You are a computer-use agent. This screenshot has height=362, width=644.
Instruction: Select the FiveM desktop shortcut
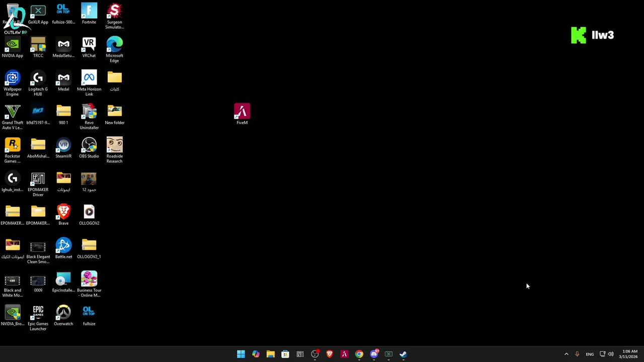242,115
